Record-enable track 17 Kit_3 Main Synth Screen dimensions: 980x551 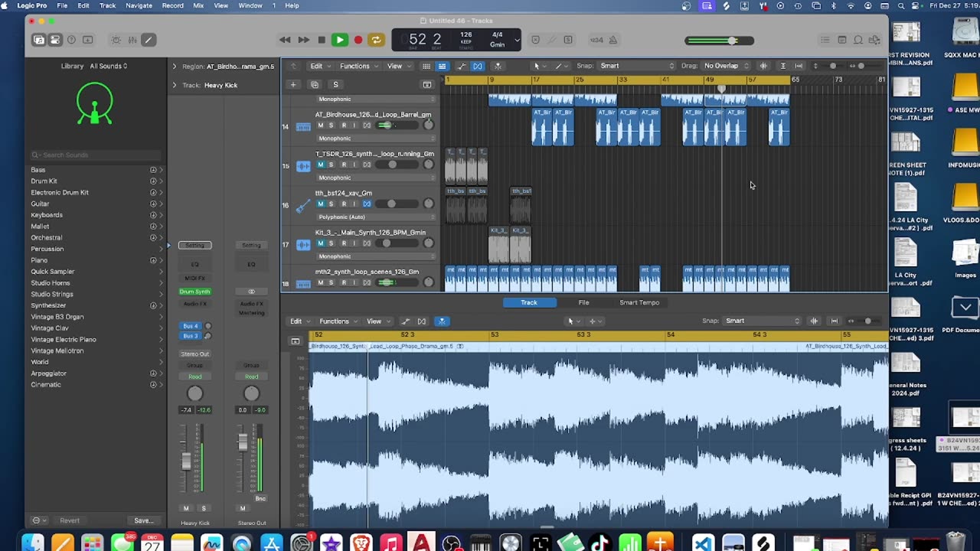tap(344, 243)
